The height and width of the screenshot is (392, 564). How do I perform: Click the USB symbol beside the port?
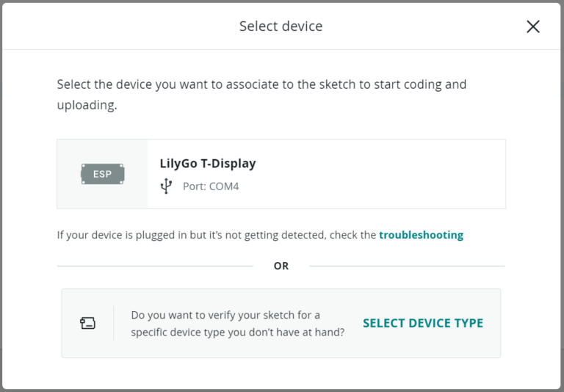click(167, 186)
